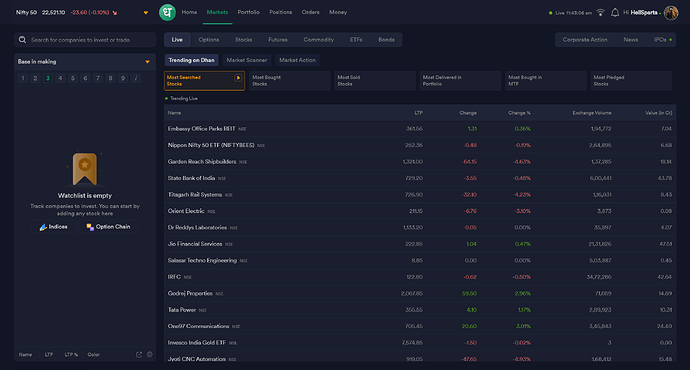This screenshot has width=690, height=370.
Task: Toggle the watchlist LTP % column
Action: [x=71, y=355]
